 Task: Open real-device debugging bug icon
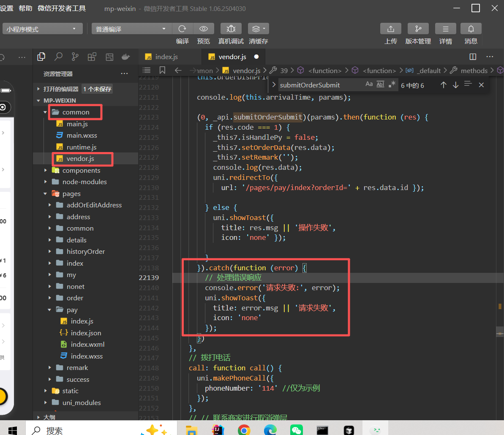231,29
